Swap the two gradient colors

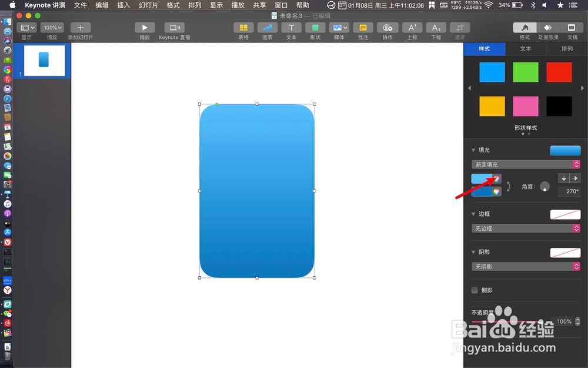pyautogui.click(x=508, y=186)
